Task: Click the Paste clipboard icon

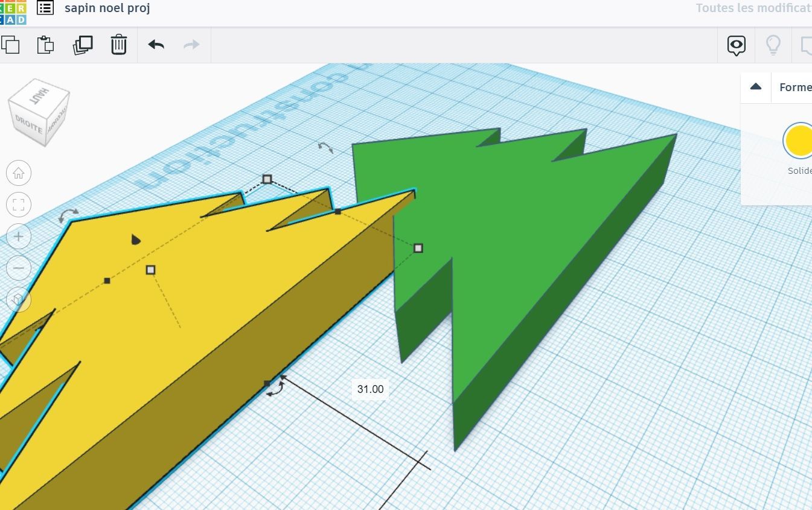Action: (45, 45)
